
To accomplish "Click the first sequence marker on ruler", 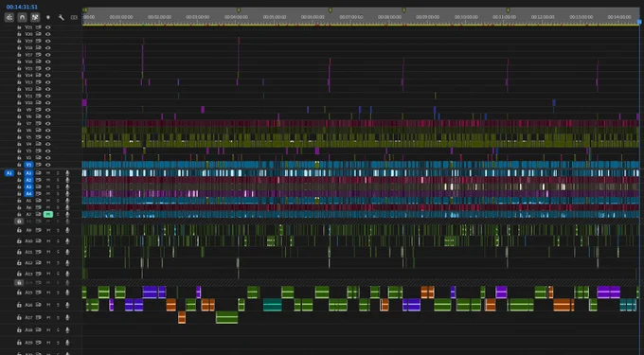I will coord(85,9).
